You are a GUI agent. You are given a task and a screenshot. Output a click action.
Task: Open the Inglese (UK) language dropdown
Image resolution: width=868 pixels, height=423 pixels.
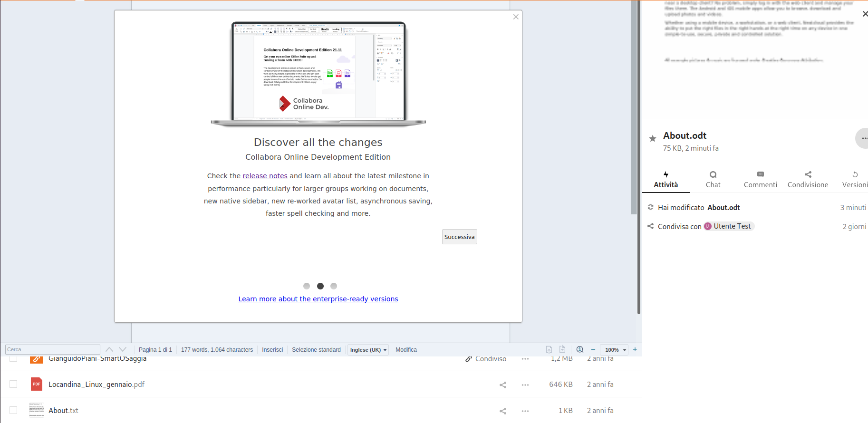click(368, 350)
